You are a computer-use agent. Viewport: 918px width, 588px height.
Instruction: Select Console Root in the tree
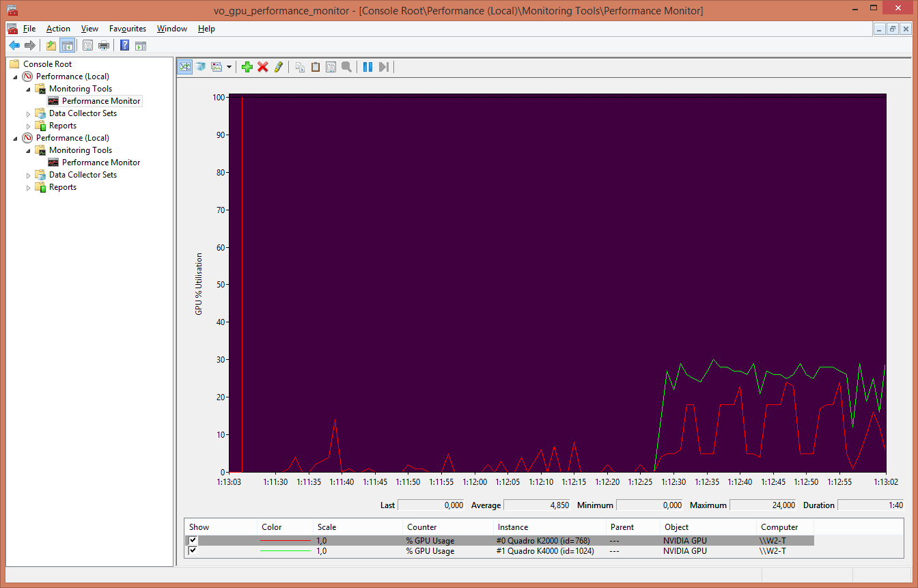pos(47,64)
